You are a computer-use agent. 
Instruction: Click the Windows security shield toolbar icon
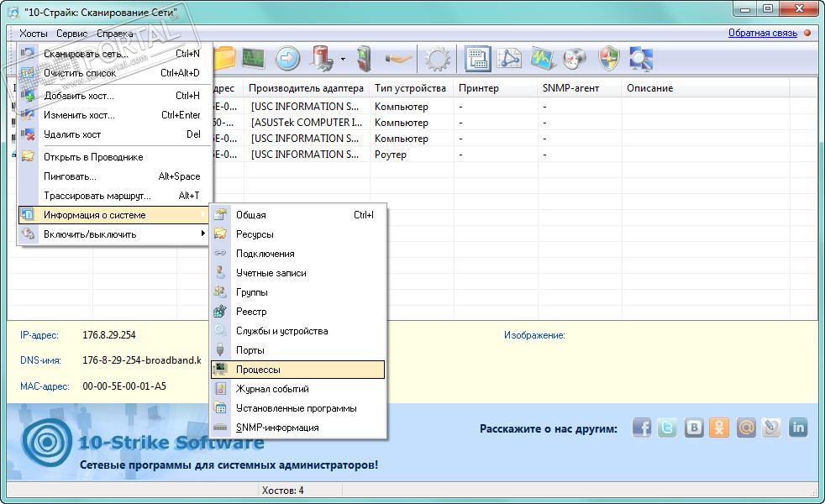pos(609,59)
